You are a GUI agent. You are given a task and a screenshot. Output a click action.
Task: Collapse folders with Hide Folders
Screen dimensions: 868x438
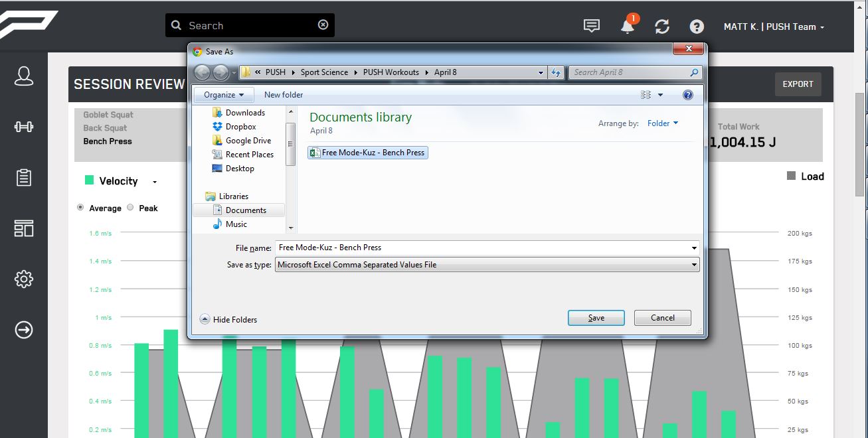point(228,319)
